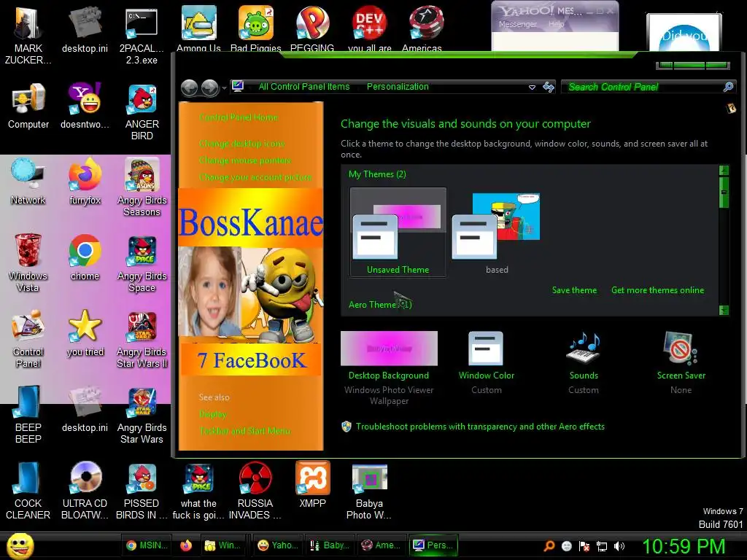Open the Desktop Background thumbnail
The width and height of the screenshot is (747, 560).
(389, 348)
